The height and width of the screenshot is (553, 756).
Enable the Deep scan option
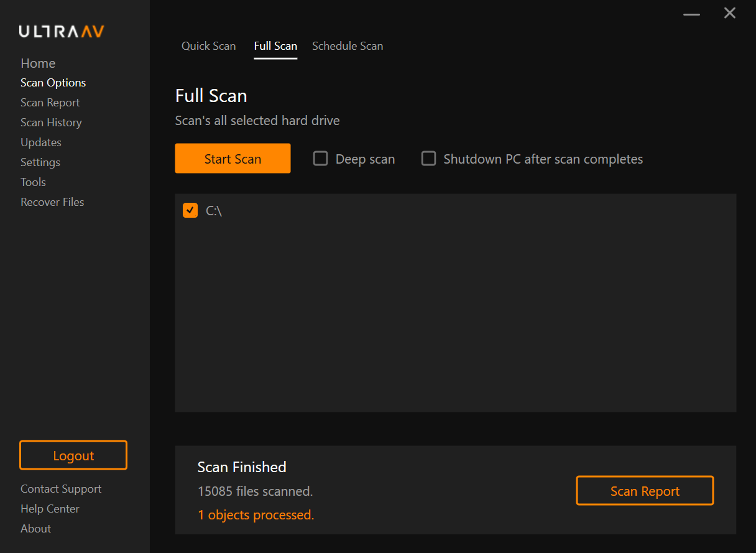tap(320, 159)
